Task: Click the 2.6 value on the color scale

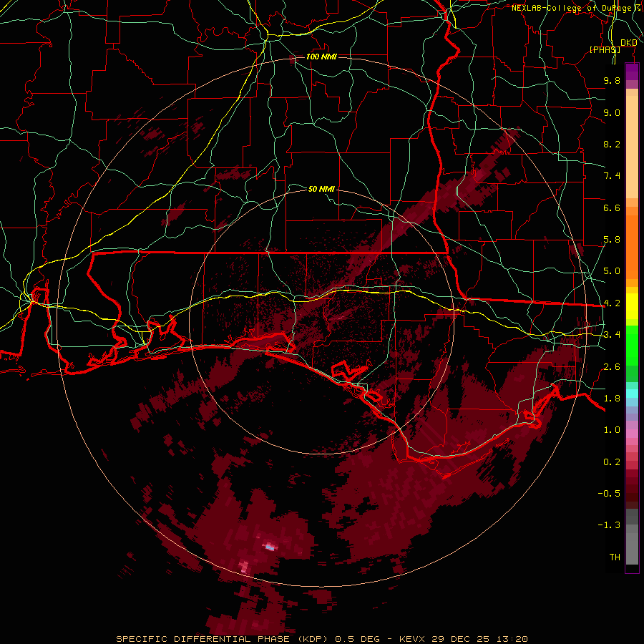Action: 612,367
